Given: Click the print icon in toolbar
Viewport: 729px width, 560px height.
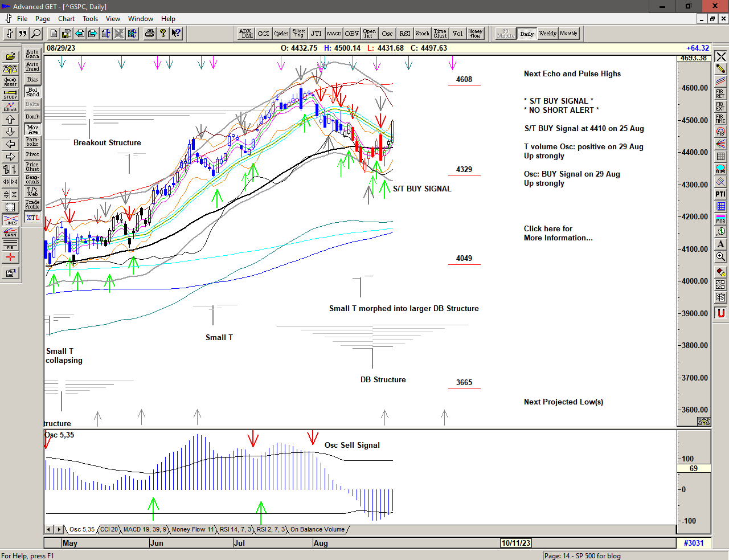Looking at the screenshot, I should point(149,34).
